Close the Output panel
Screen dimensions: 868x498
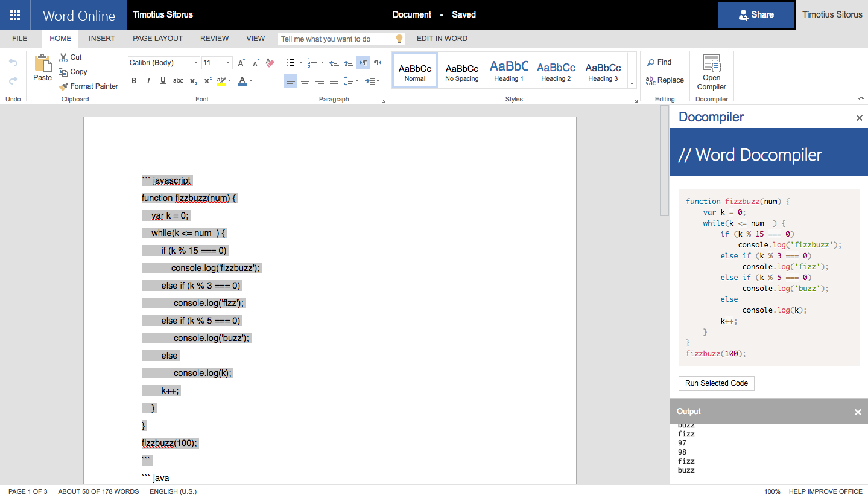(858, 412)
